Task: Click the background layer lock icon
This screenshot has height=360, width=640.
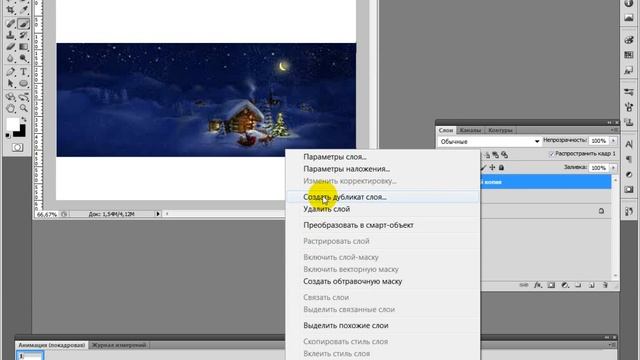Action: pos(601,211)
